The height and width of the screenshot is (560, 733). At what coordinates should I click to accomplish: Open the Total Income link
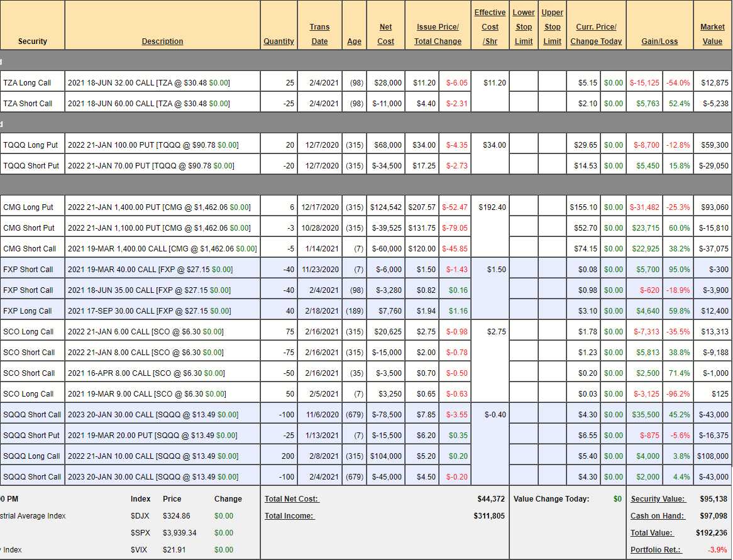coord(289,516)
